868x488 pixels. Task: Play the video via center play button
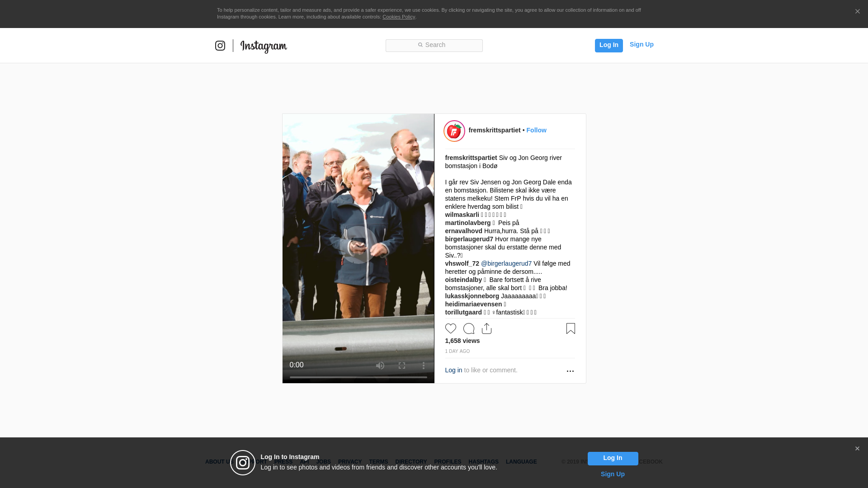tap(359, 245)
